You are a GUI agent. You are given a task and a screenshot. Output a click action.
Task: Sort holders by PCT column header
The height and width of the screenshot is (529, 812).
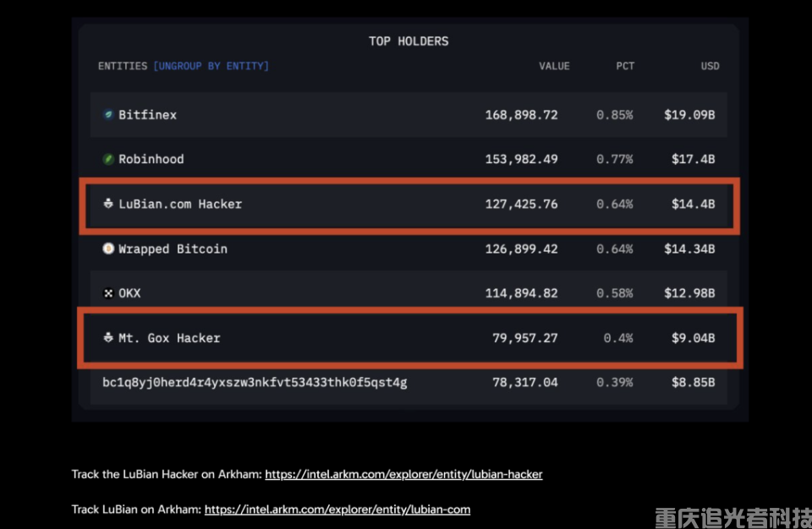click(625, 66)
